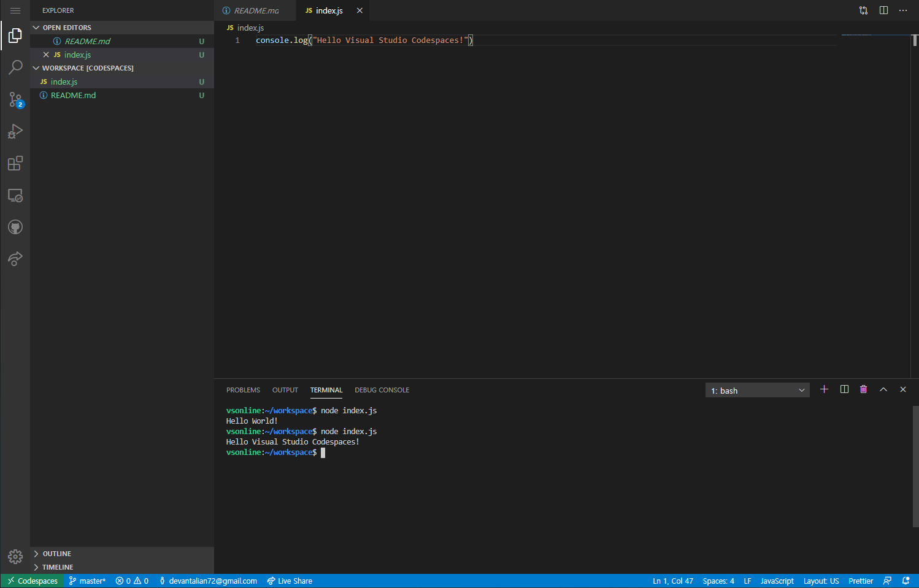Open notifications bell in status bar
Viewport: 919px width, 588px height.
pyautogui.click(x=906, y=581)
